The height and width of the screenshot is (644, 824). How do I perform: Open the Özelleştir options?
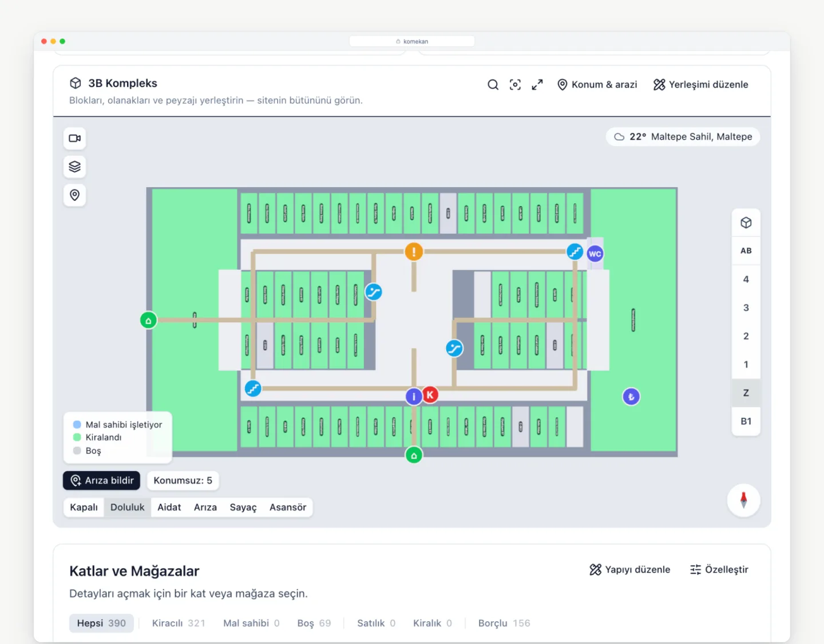pos(719,570)
